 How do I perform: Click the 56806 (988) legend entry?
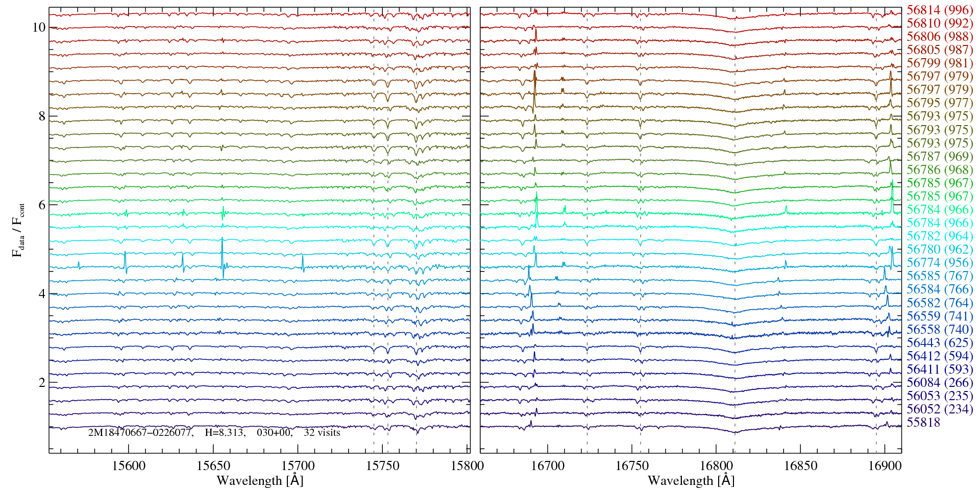tap(939, 37)
